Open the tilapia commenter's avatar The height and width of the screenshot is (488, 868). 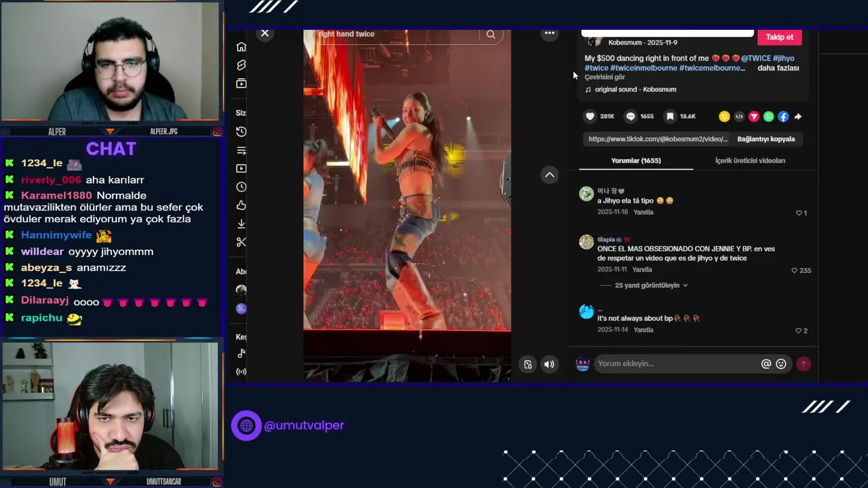tap(587, 242)
